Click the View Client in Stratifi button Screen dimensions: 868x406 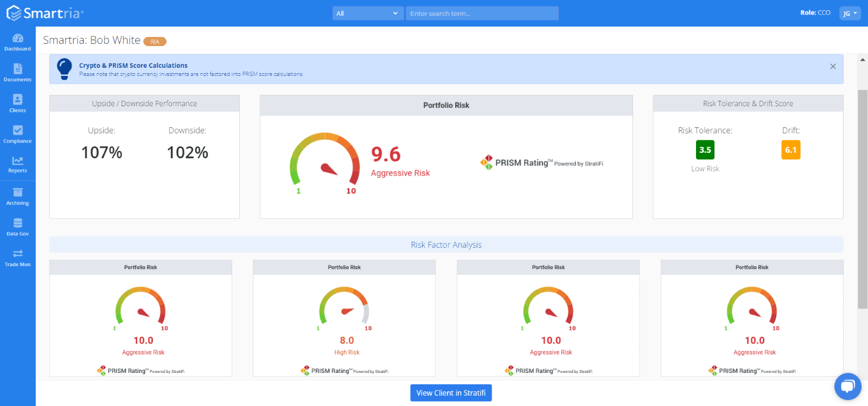click(451, 393)
